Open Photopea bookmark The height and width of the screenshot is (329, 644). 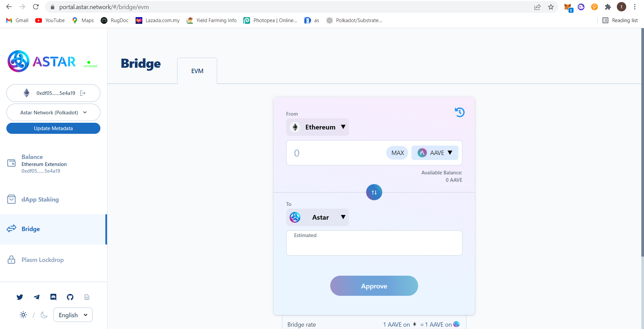270,20
